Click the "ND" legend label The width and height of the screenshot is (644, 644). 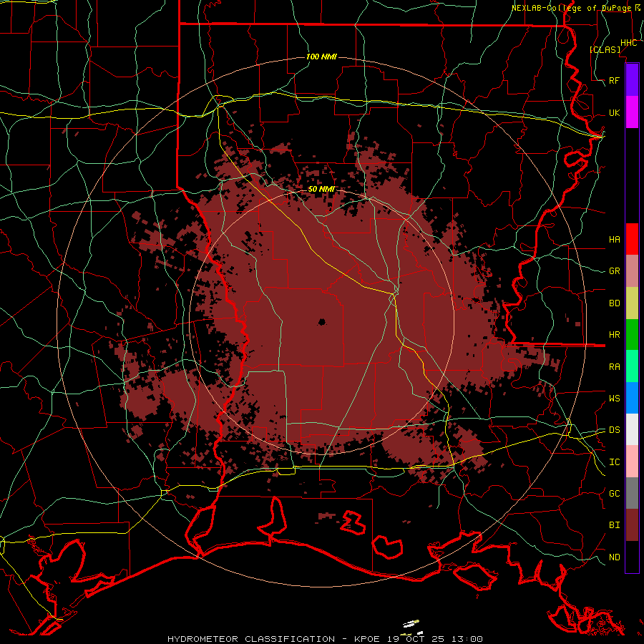click(x=615, y=557)
